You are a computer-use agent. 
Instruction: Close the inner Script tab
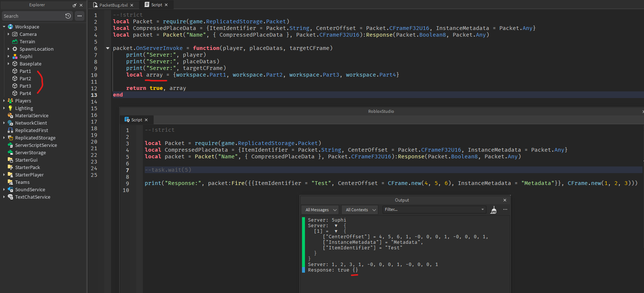(x=146, y=120)
